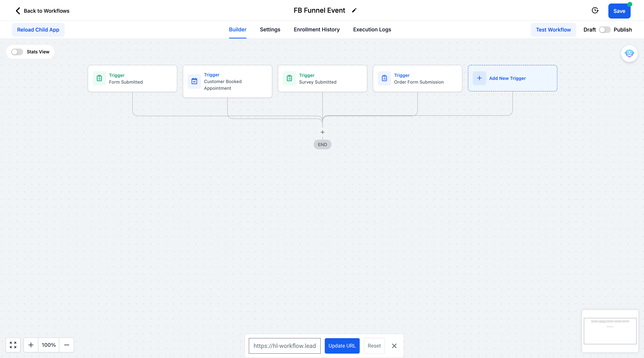Enable the Stats View toggle
This screenshot has height=358, width=644.
click(17, 52)
